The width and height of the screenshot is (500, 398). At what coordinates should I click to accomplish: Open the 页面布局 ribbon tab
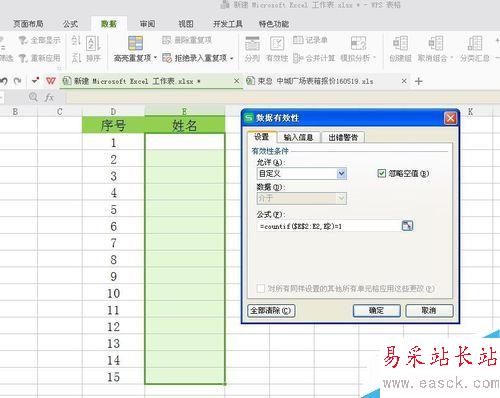pyautogui.click(x=28, y=24)
